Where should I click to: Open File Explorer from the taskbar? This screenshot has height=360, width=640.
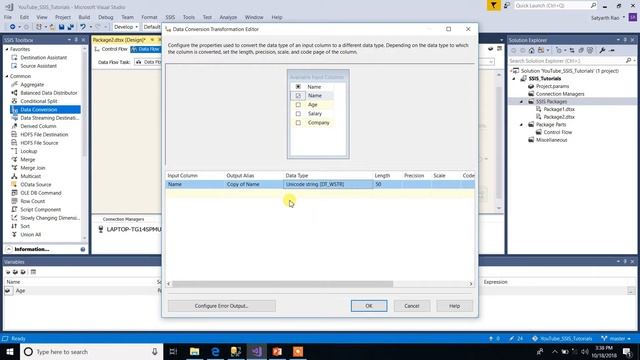click(195, 351)
